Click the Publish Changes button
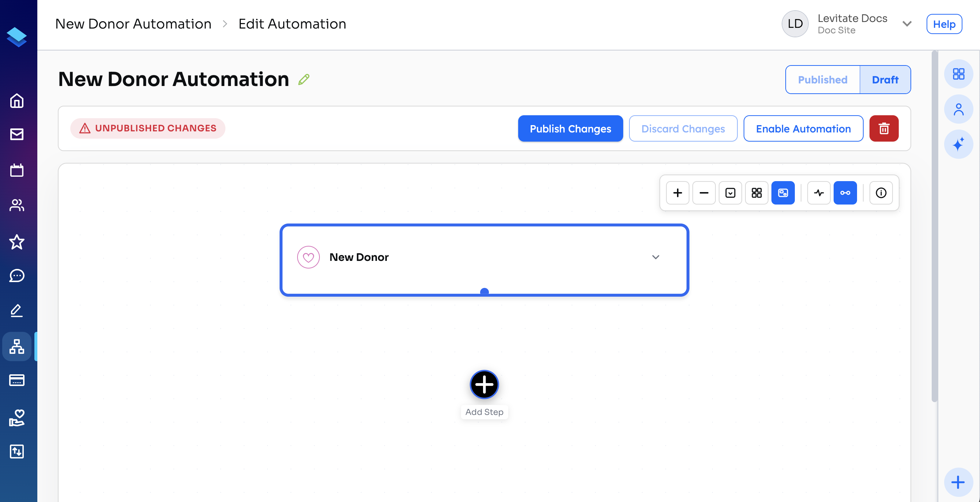 click(x=570, y=128)
